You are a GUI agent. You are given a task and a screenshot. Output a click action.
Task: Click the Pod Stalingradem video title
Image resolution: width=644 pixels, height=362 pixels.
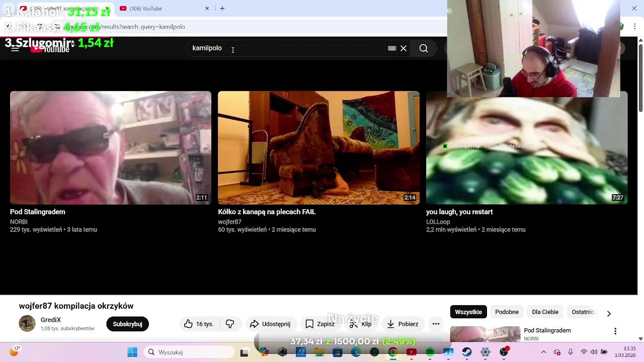click(38, 212)
